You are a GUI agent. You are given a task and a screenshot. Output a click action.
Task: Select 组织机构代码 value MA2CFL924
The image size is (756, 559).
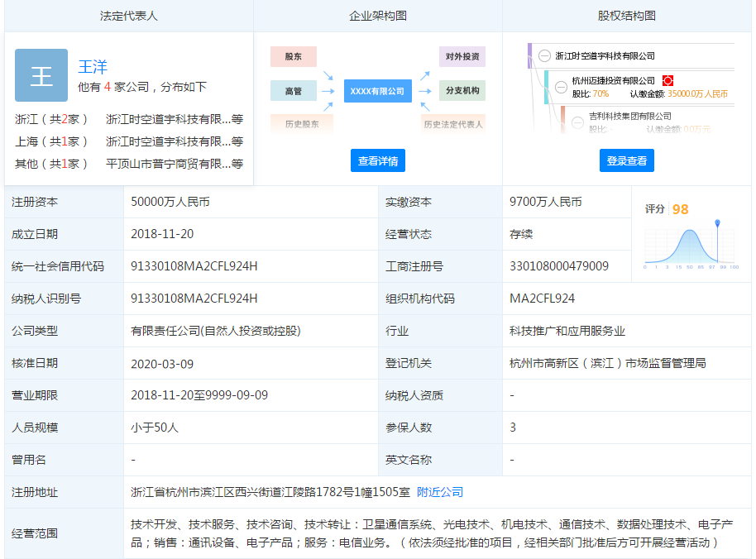(542, 299)
